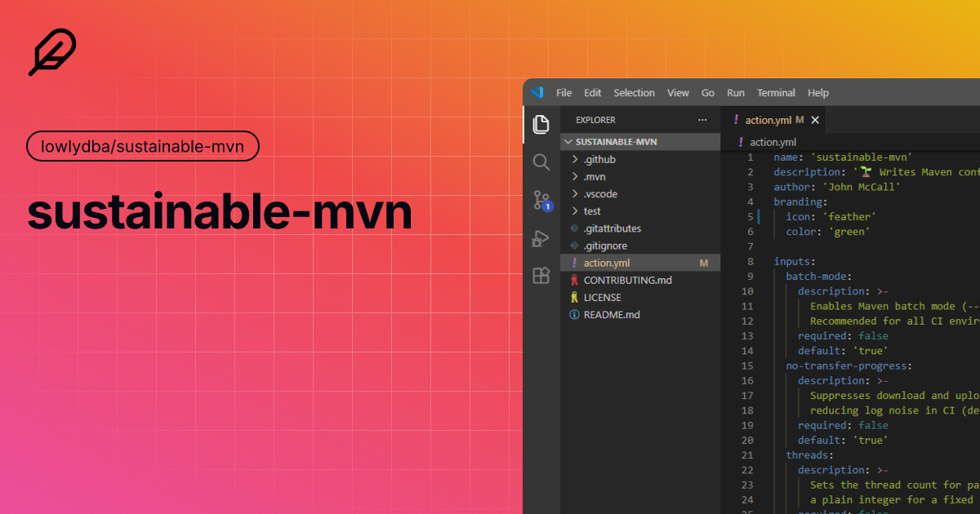Open the View menu
980x514 pixels.
pyautogui.click(x=678, y=93)
